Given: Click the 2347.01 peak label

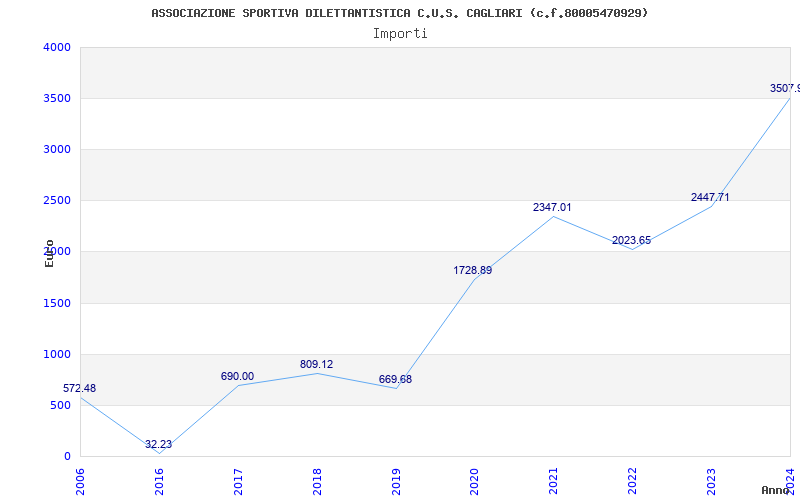Looking at the screenshot, I should pyautogui.click(x=552, y=207).
